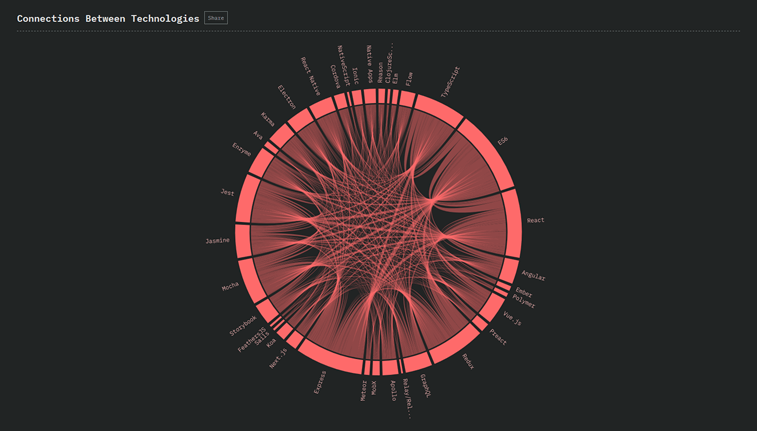The image size is (757, 431).
Task: Select the 'Ember' label
Action: 524,292
